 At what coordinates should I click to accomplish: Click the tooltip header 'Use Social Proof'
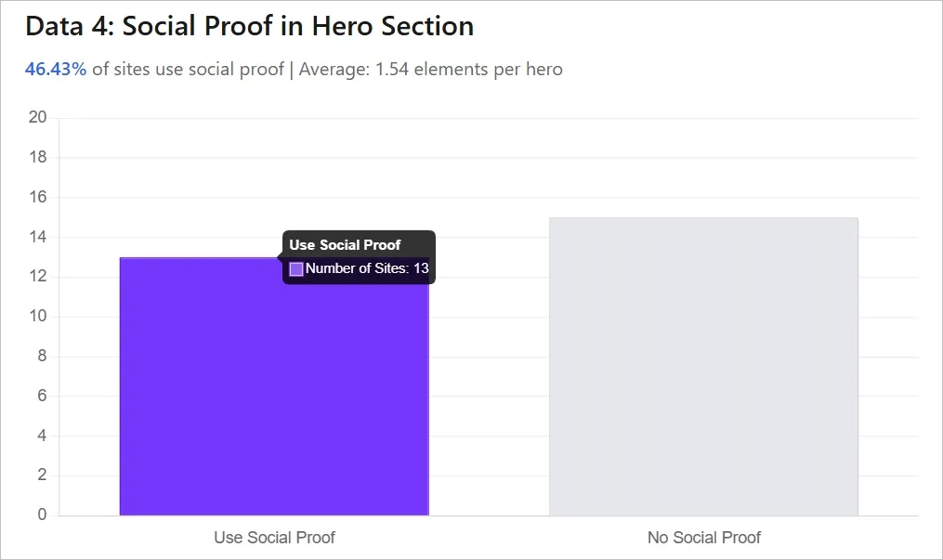click(345, 245)
